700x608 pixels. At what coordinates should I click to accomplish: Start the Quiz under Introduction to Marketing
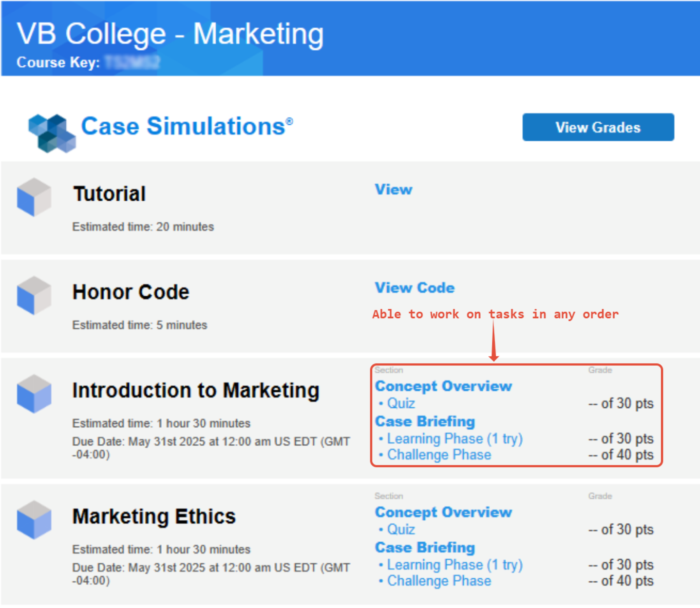point(400,404)
